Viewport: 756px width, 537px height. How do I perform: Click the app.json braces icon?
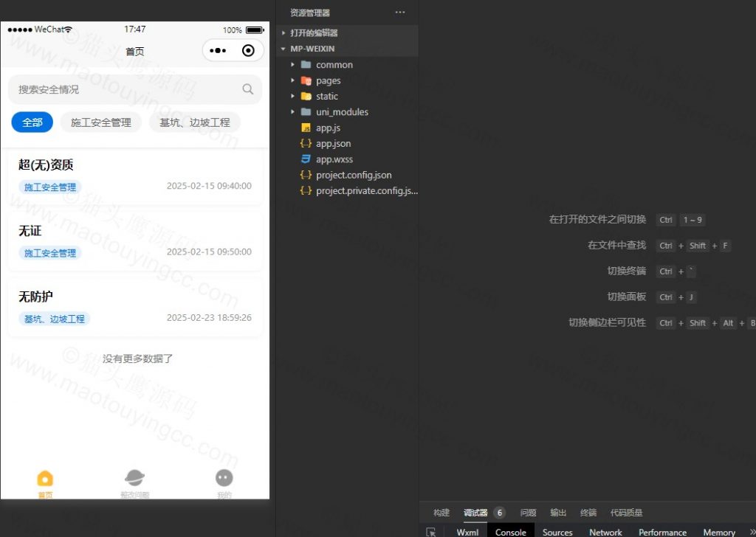point(306,144)
